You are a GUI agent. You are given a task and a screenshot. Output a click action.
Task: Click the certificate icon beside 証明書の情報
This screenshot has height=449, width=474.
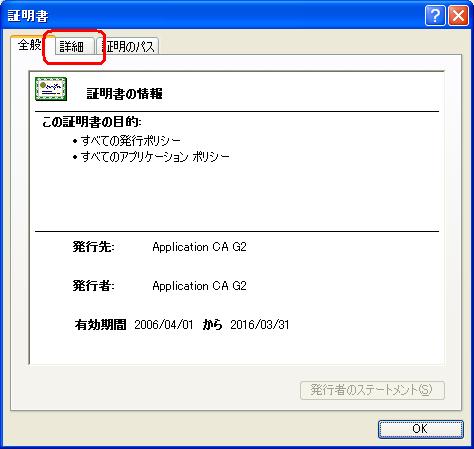51,89
